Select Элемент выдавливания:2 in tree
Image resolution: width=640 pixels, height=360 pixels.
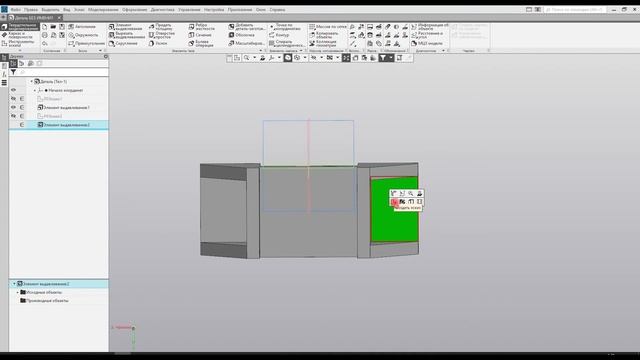(64, 124)
